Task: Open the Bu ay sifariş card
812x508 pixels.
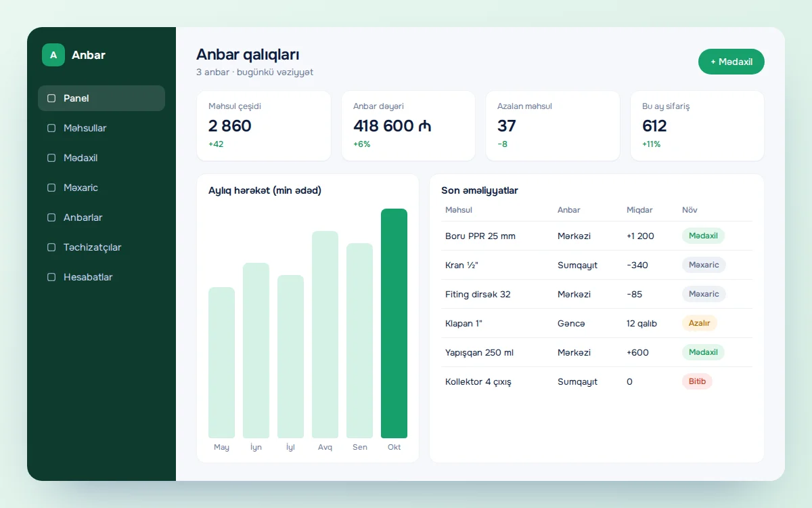Action: click(698, 126)
